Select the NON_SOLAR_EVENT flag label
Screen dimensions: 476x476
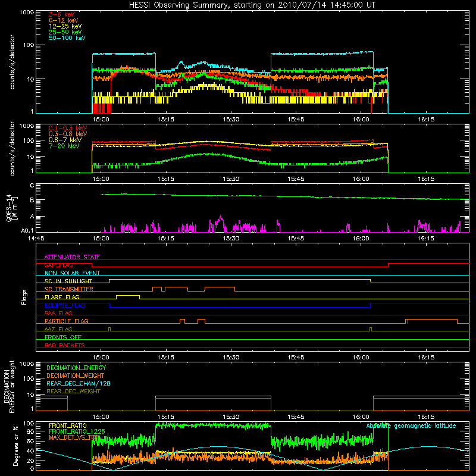[72, 273]
